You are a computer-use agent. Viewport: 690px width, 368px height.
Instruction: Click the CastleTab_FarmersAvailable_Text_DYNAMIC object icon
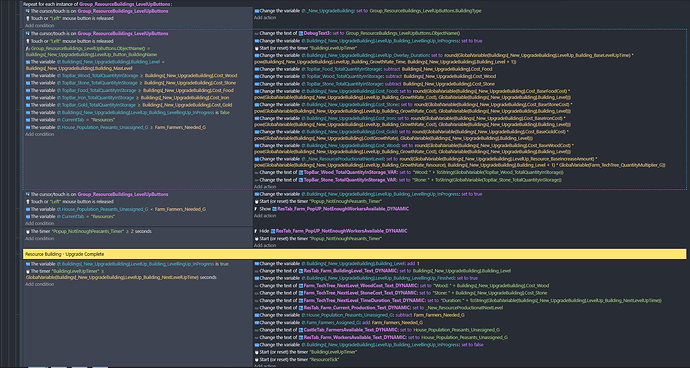[301, 330]
